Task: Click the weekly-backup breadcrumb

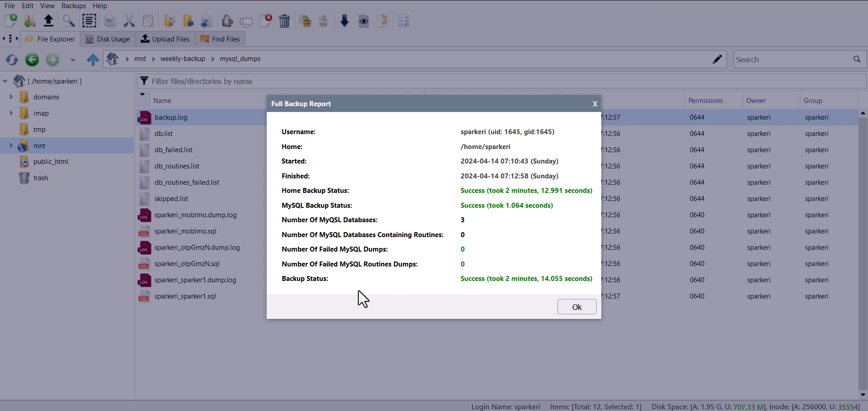Action: tap(183, 59)
